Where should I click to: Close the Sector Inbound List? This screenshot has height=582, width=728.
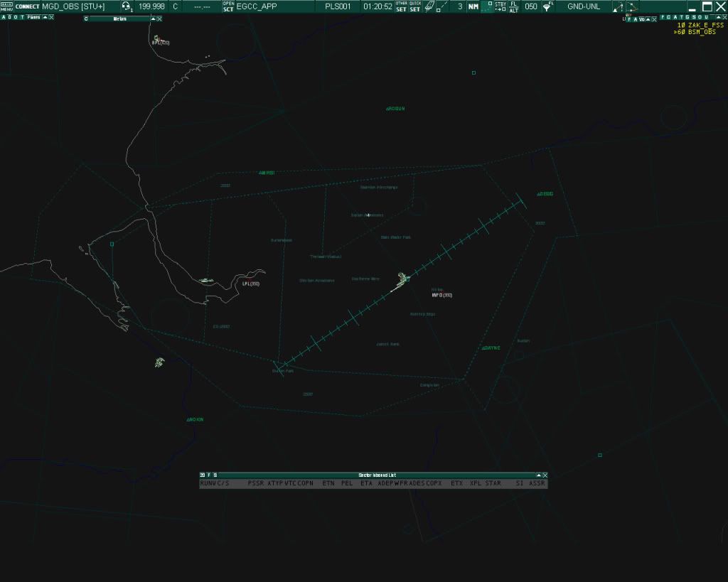tap(545, 475)
